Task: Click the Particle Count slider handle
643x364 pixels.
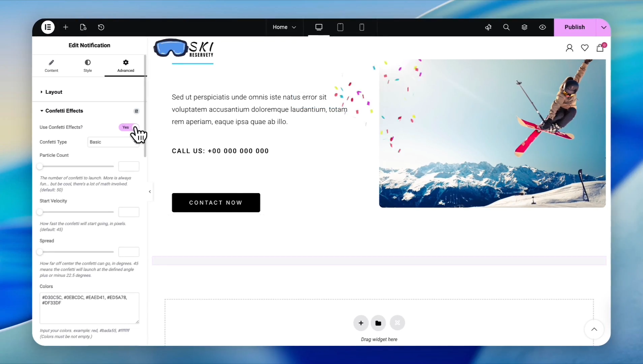Action: [x=40, y=166]
